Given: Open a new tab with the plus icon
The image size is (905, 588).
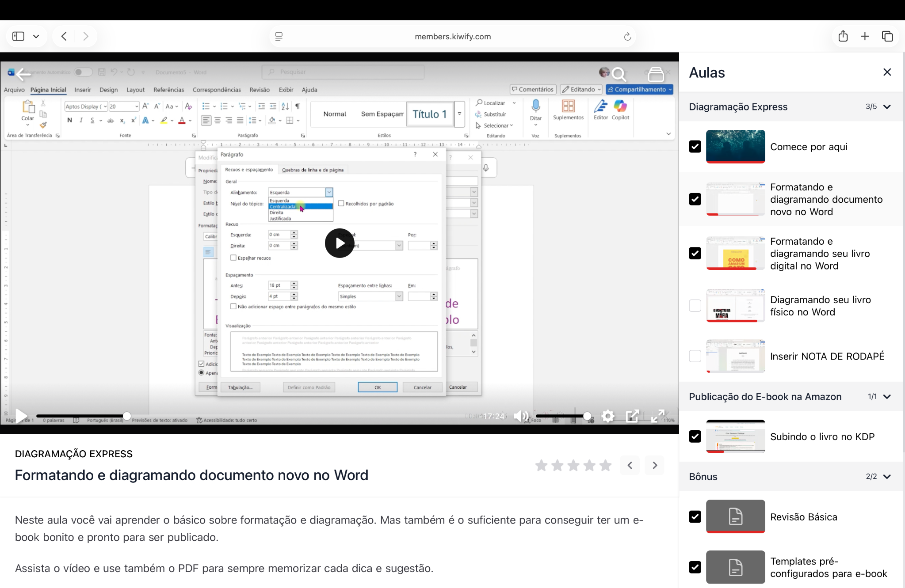Looking at the screenshot, I should (x=865, y=36).
